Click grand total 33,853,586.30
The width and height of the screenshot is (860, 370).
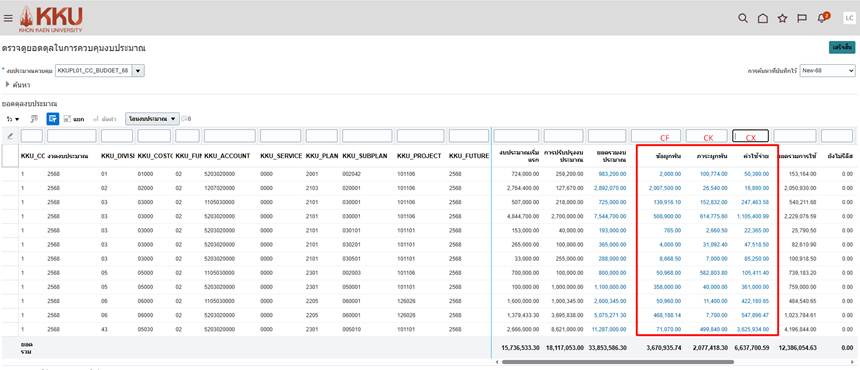click(608, 348)
